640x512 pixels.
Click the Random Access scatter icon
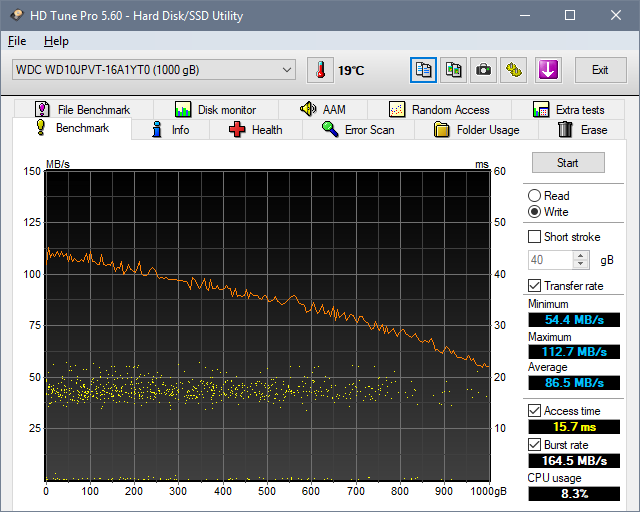[x=397, y=109]
